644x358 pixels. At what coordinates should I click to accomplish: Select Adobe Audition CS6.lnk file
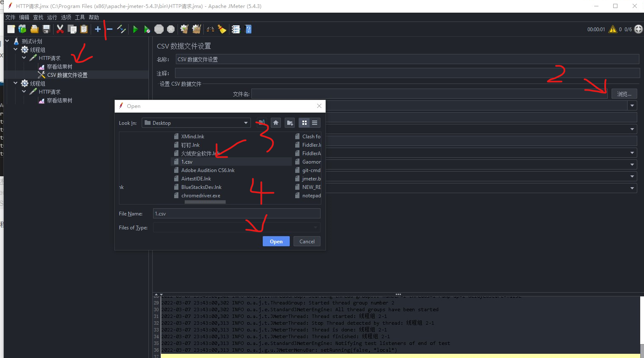pos(207,170)
